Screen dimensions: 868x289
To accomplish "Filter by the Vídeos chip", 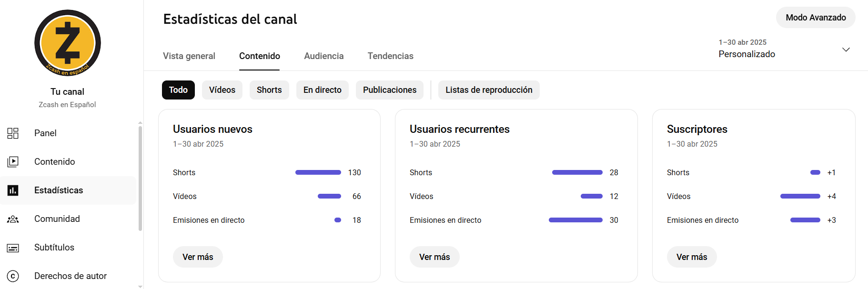I will (x=222, y=90).
